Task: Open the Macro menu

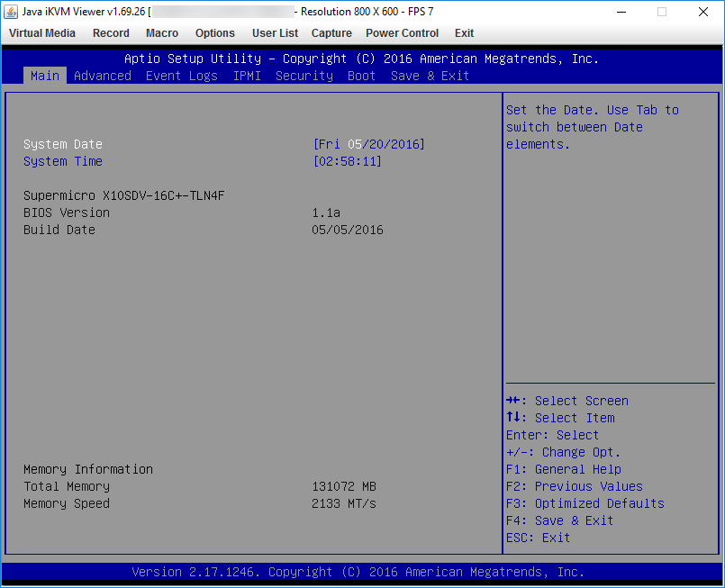Action: coord(162,33)
